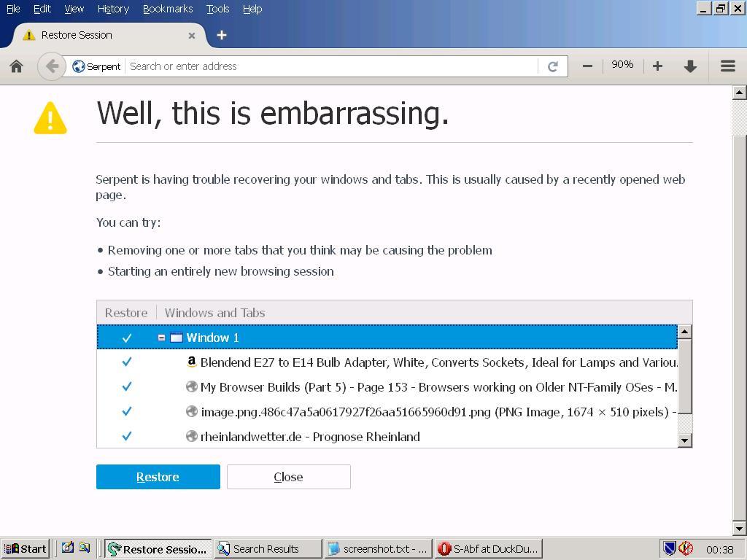Open the Downloads arrow icon
This screenshot has width=747, height=560.
tap(690, 66)
